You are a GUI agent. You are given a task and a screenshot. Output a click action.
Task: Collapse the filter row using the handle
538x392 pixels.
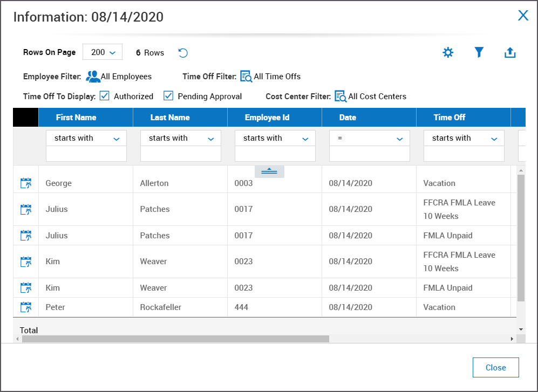pyautogui.click(x=269, y=171)
